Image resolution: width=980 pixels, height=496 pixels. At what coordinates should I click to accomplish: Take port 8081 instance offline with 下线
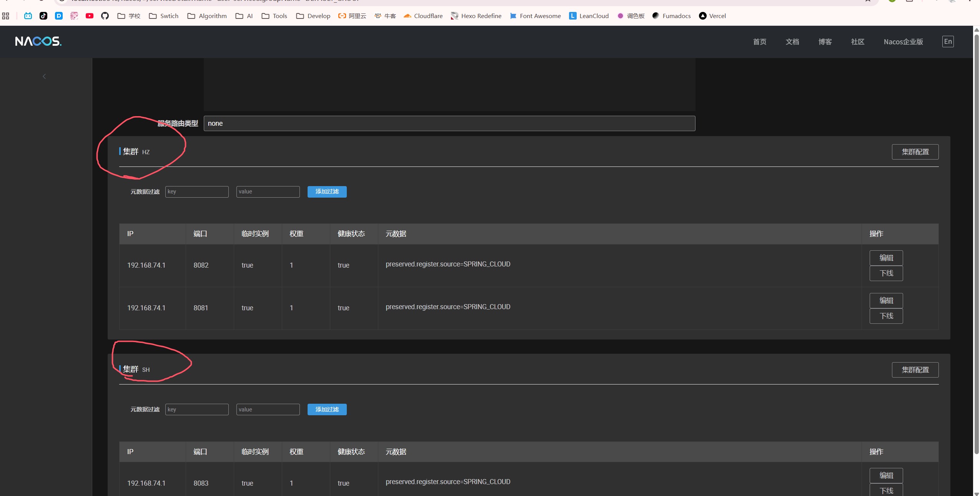[x=886, y=316]
